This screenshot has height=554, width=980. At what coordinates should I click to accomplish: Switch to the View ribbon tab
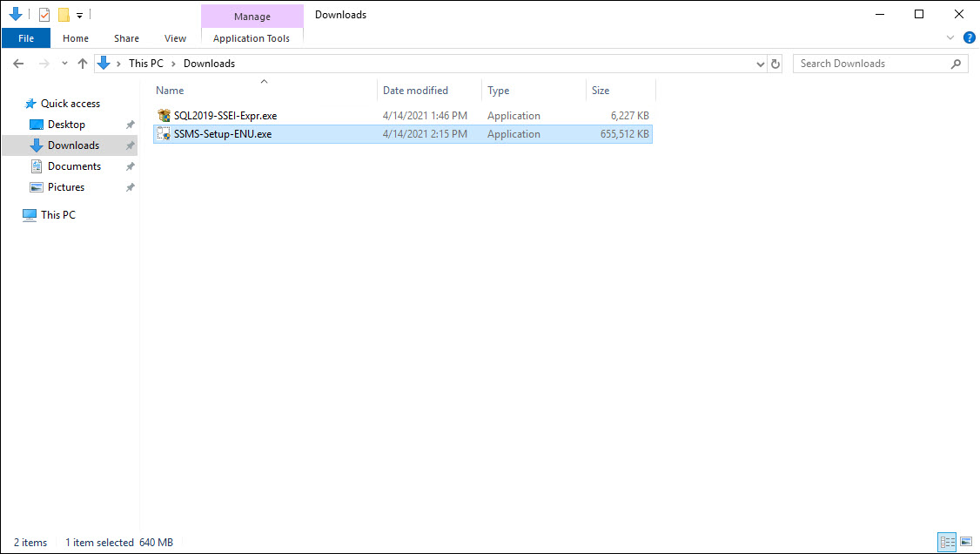[x=175, y=38]
